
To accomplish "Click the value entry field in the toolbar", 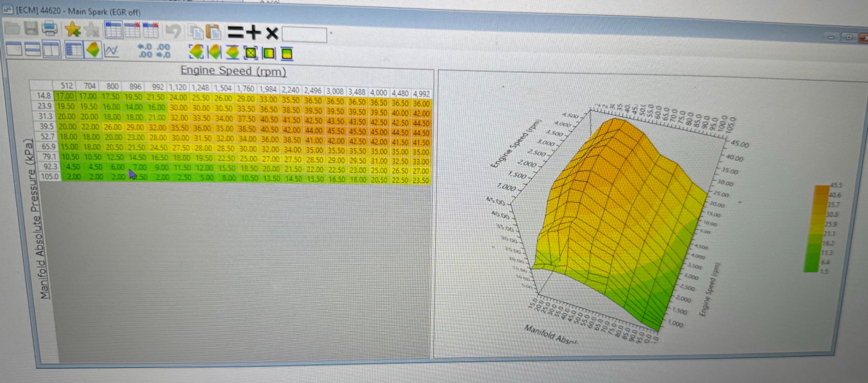I will [x=304, y=35].
